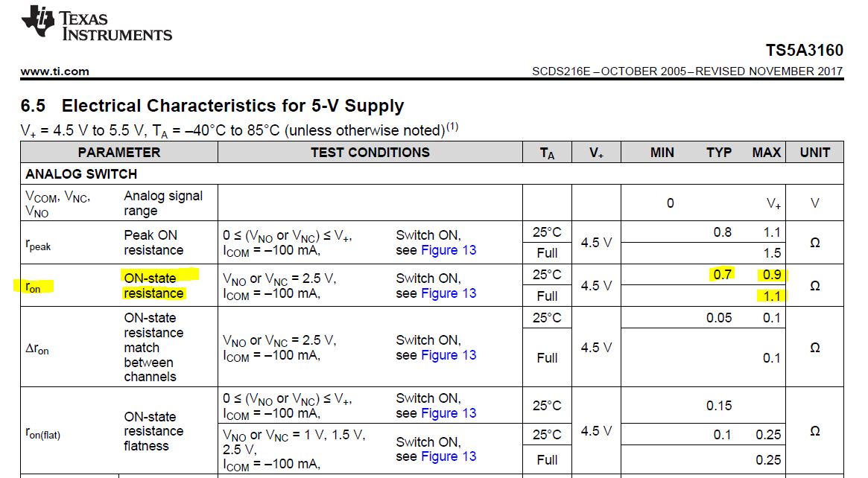Follow Figure 13 link in last ron(flat) row

click(449, 456)
